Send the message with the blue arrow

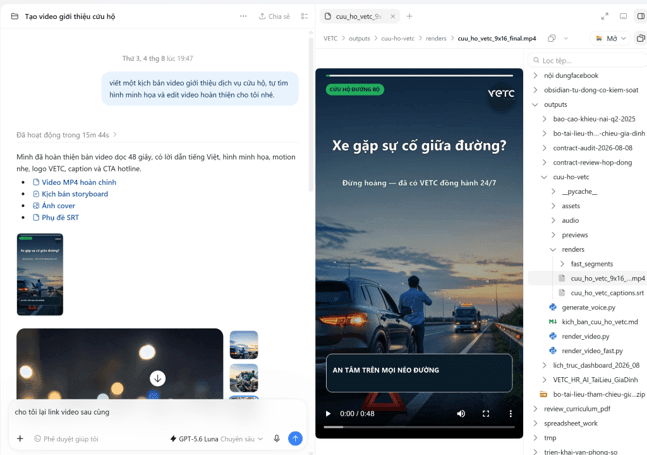(x=295, y=438)
